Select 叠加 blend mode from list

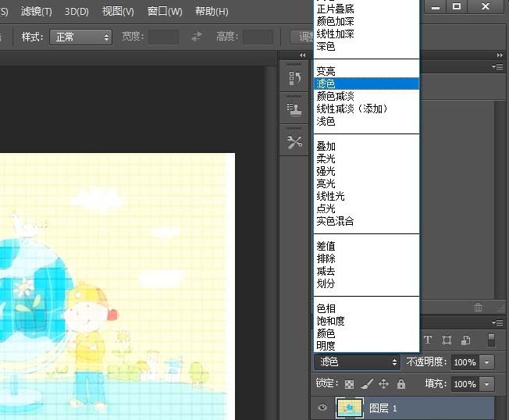coord(326,146)
